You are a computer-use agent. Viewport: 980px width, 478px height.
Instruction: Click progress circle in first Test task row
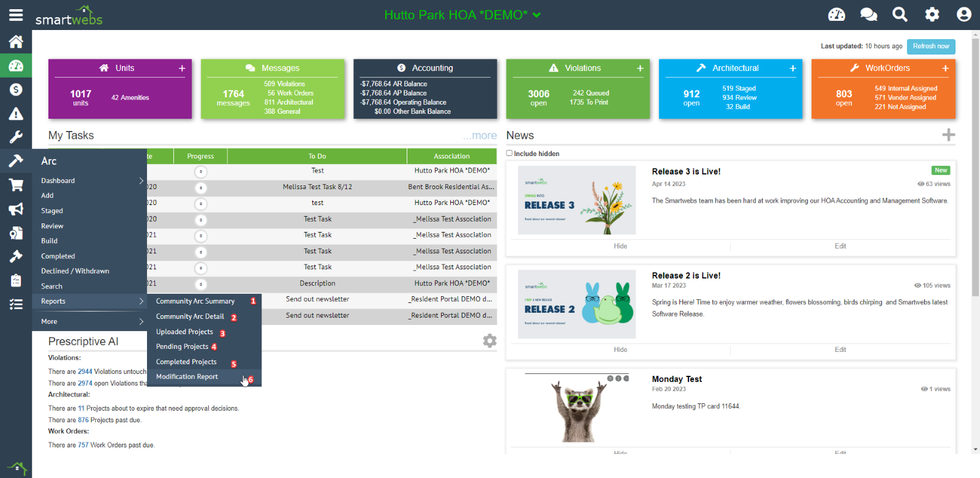tap(201, 172)
